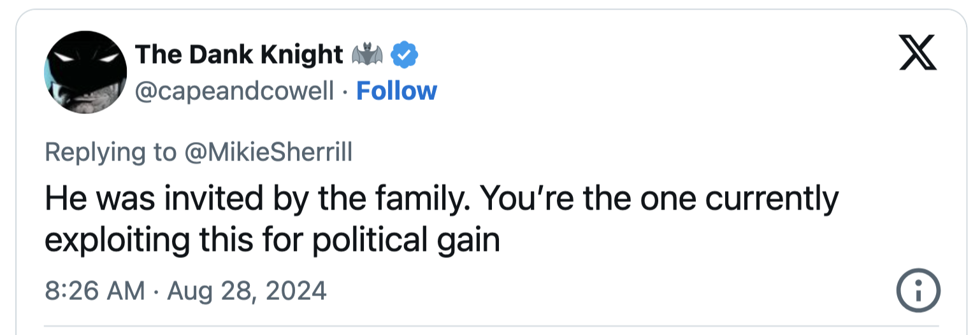The width and height of the screenshot is (980, 335).
Task: Click the bat emoji beside the name
Action: pyautogui.click(x=368, y=56)
